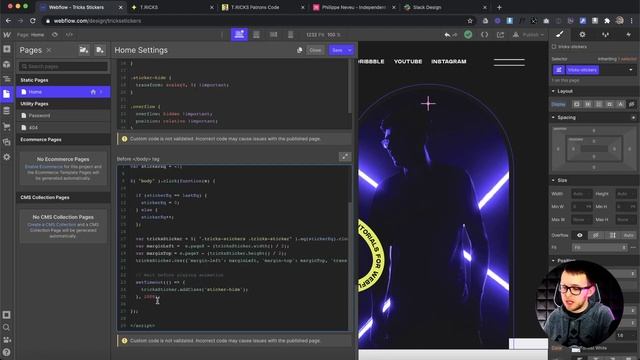The width and height of the screenshot is (640, 360).
Task: Switch to Style Manager tab
Action: (605, 35)
